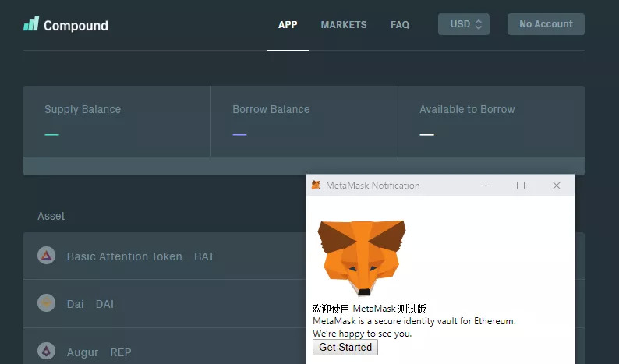Click the Available to Borrow dash value
Viewport: 619px width, 364px height.
(426, 135)
